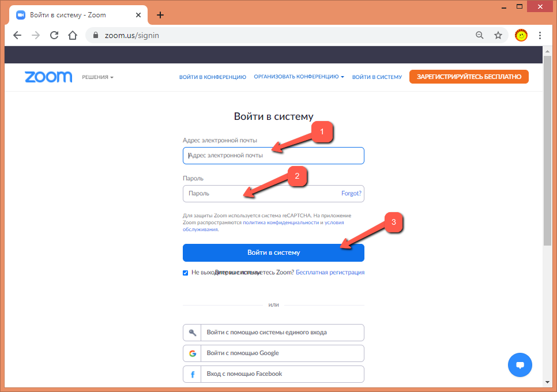
Task: Click the scrollbar down arrow
Action: click(547, 382)
